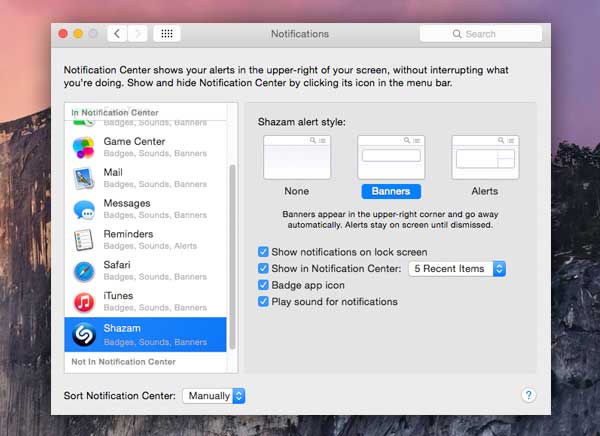Click the In Notification Center header

click(115, 113)
